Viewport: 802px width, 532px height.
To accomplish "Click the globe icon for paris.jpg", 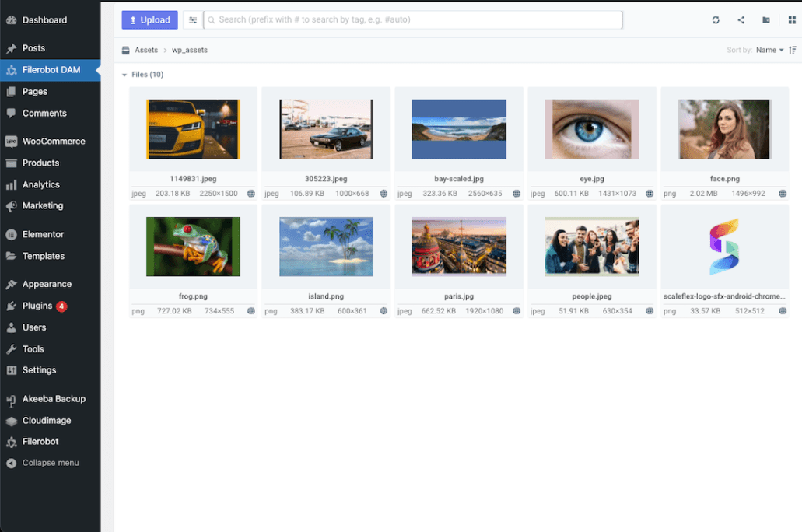I will 517,311.
